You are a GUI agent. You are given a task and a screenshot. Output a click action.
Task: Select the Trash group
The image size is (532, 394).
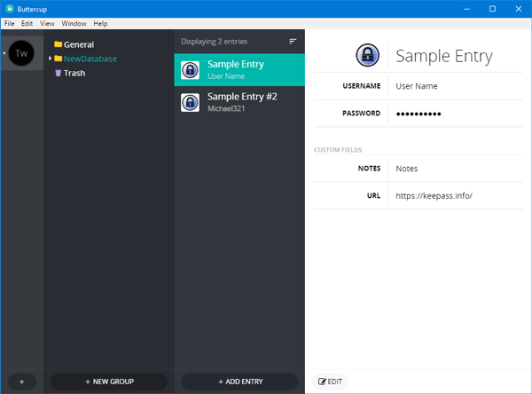click(74, 73)
